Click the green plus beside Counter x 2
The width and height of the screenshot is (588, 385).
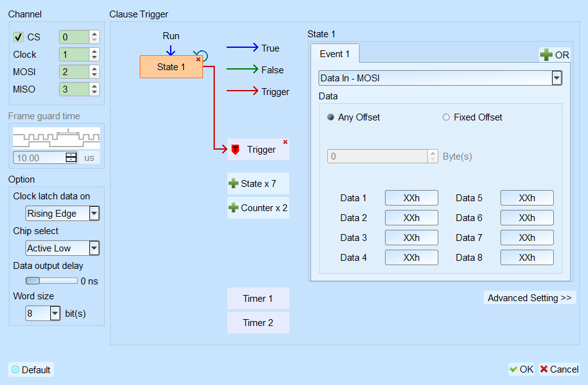pos(233,207)
